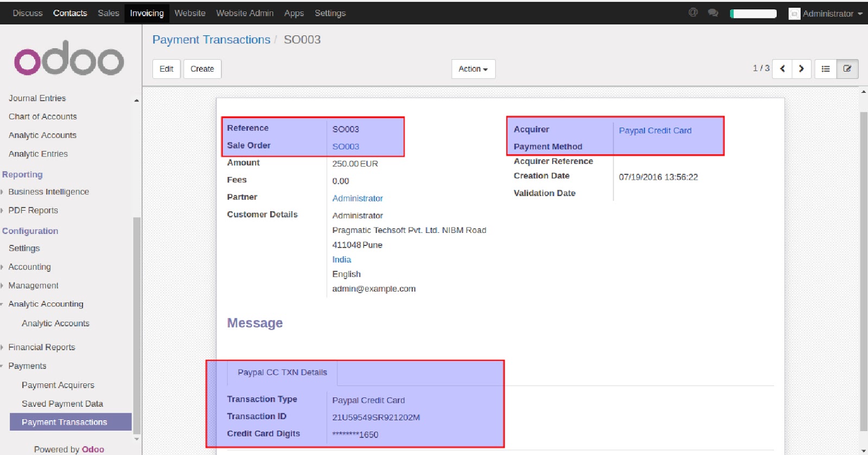
Task: Open the Discuss menu
Action: 28,13
